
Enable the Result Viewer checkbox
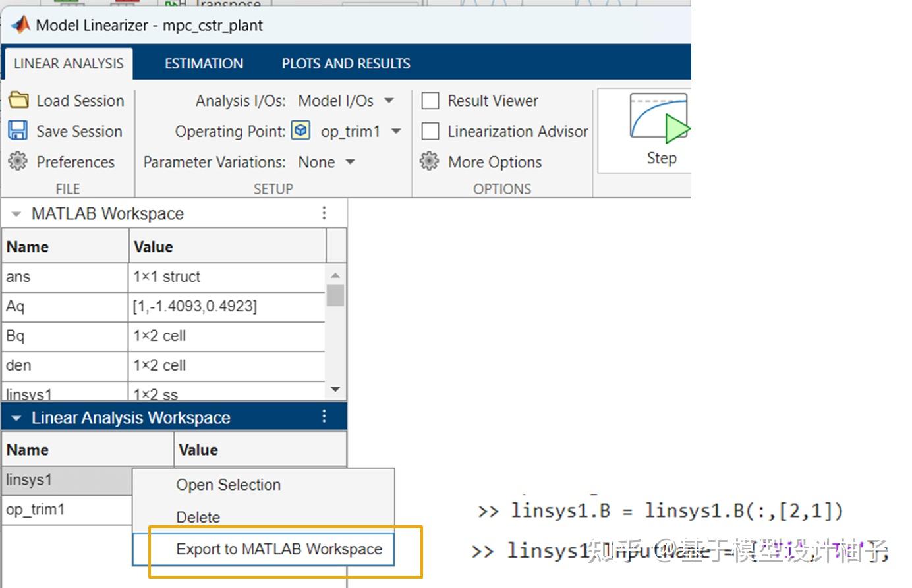(x=430, y=100)
